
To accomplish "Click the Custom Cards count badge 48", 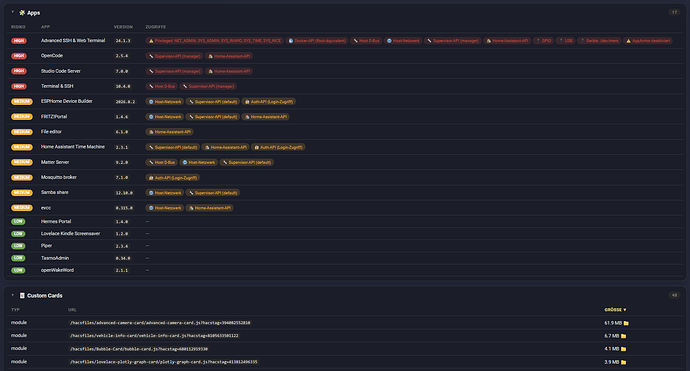I will 674,295.
